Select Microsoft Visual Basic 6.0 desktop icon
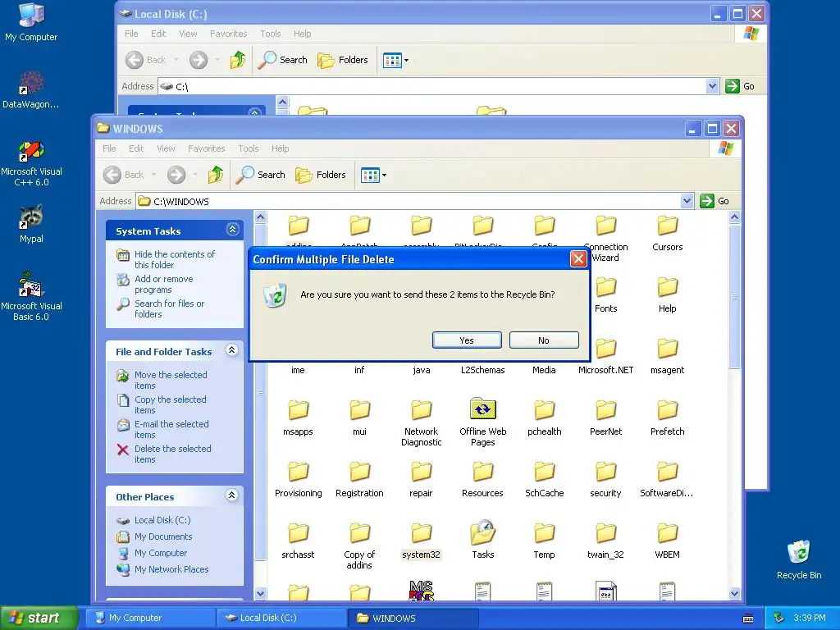840x630 pixels. 31,297
